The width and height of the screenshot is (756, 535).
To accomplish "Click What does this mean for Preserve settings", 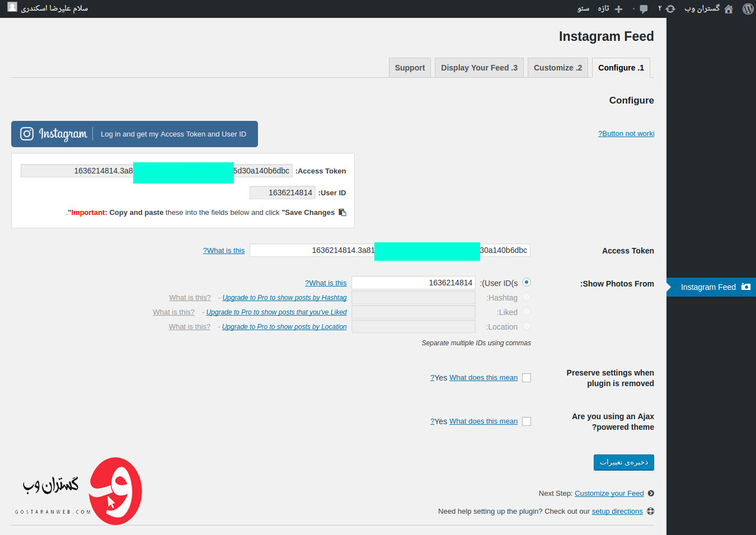I will pos(483,378).
